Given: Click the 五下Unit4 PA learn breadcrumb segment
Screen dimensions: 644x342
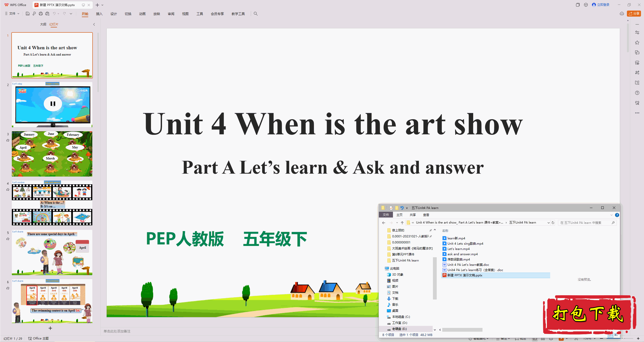Looking at the screenshot, I should click(522, 223).
